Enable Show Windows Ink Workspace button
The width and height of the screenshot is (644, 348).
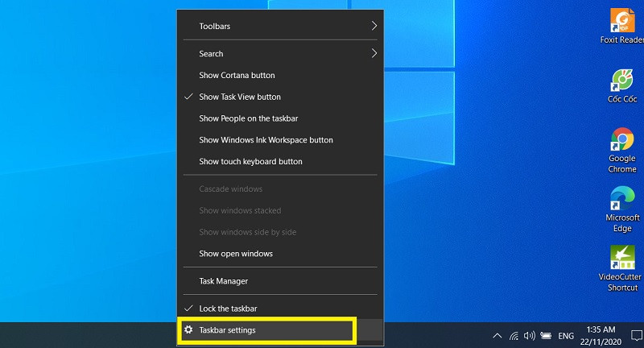[x=280, y=139]
